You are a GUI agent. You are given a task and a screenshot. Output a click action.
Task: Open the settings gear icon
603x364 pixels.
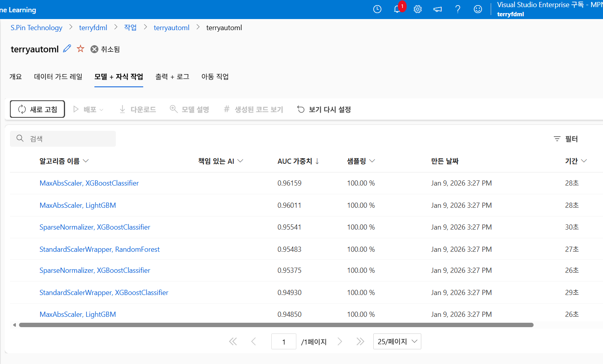click(417, 9)
